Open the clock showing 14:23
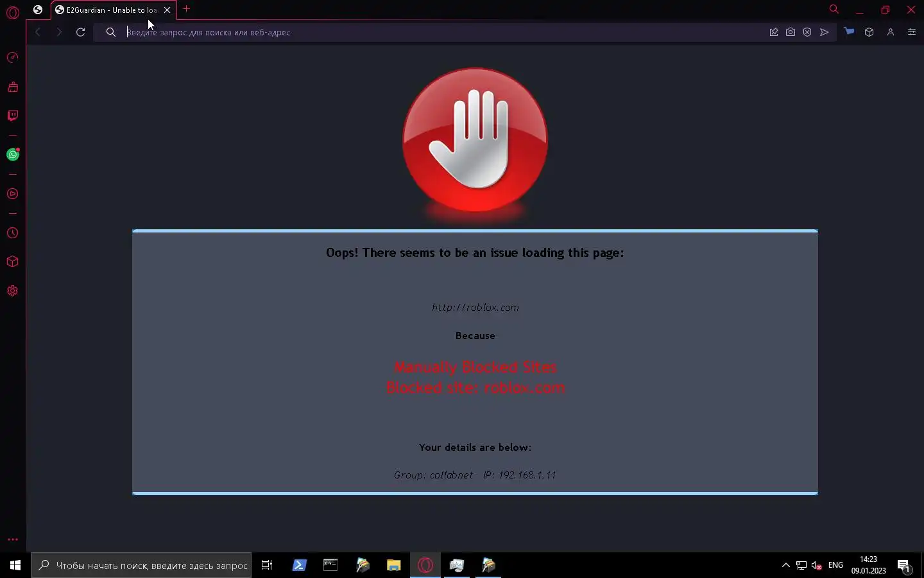Image resolution: width=924 pixels, height=578 pixels. [x=868, y=565]
